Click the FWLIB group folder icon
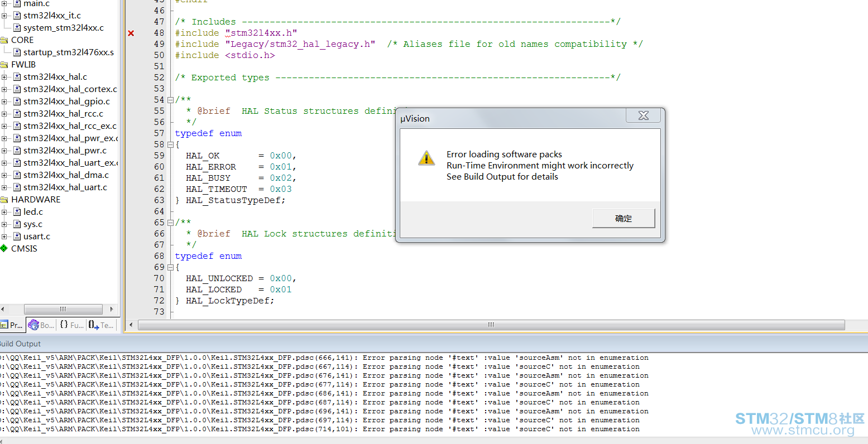This screenshot has width=868, height=444. point(4,65)
